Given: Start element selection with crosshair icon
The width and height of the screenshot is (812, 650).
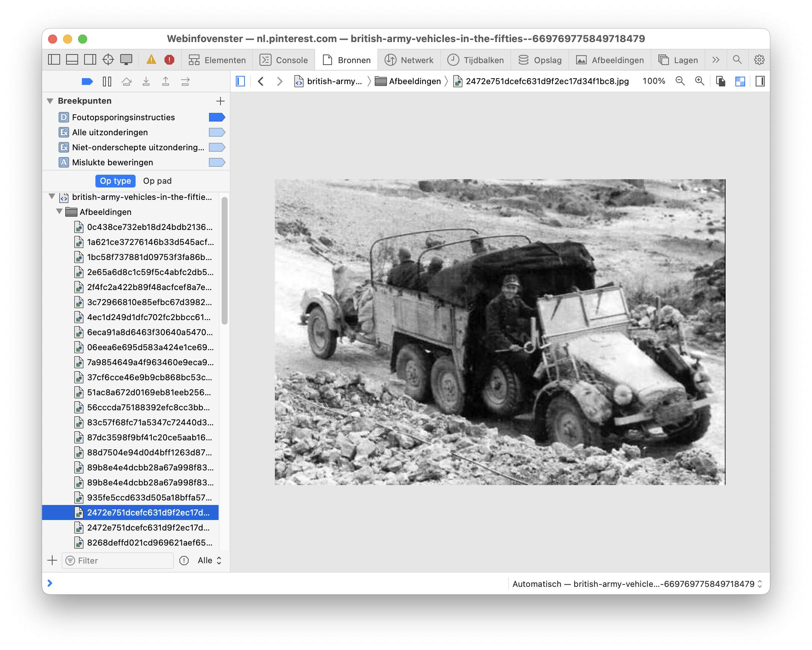Looking at the screenshot, I should (x=108, y=59).
